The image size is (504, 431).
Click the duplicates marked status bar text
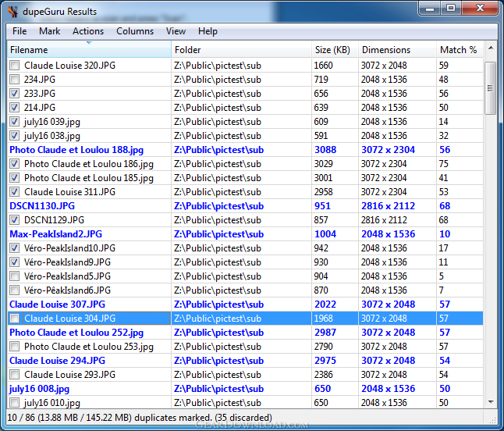pos(140,418)
